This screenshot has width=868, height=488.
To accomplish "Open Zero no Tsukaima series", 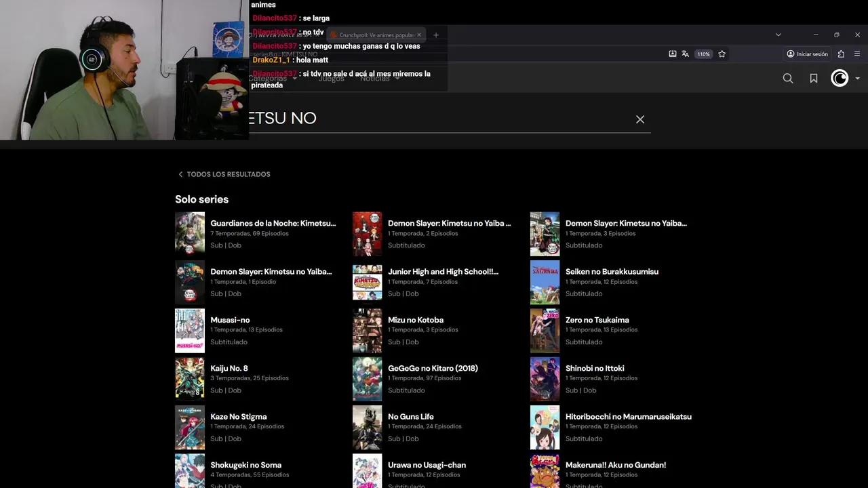I will coord(597,320).
